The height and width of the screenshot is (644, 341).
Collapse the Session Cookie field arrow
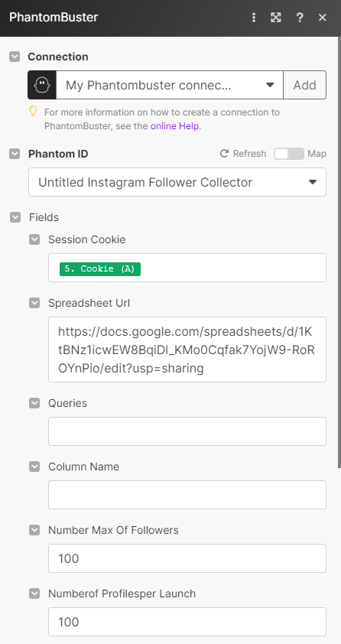click(x=34, y=239)
